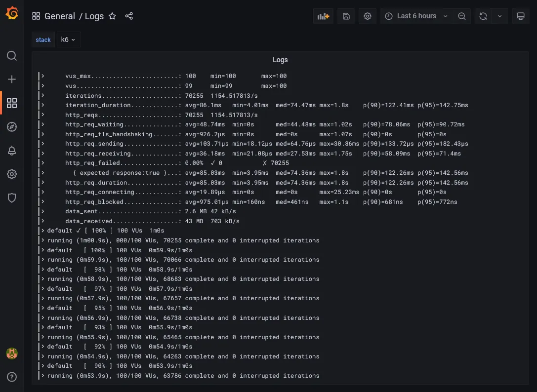537x392 pixels.
Task: Open Alerting via the bell icon
Action: point(12,151)
